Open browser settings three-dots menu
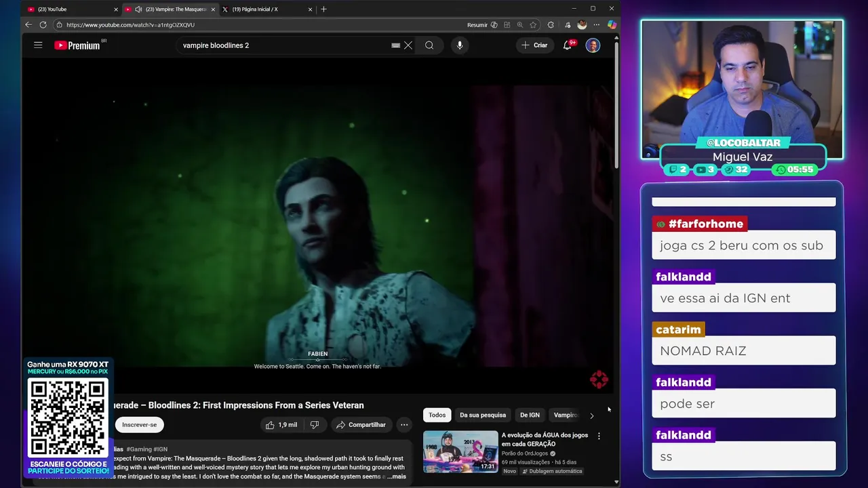The height and width of the screenshot is (488, 868). tap(596, 25)
